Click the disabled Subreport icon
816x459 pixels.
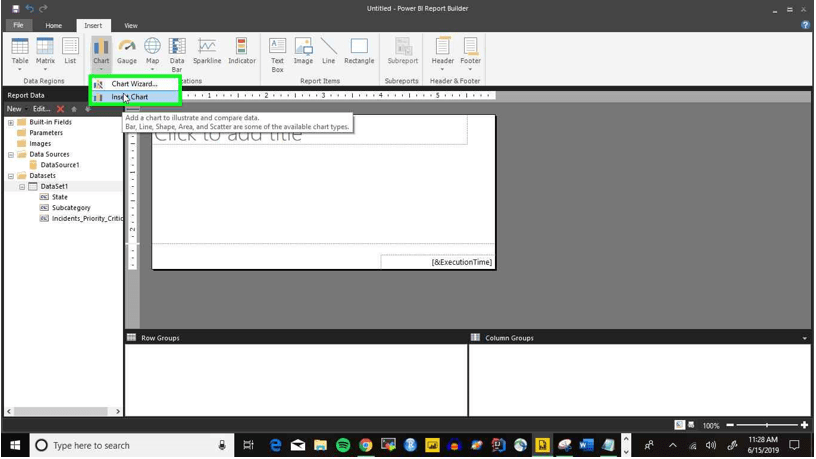[x=402, y=51]
